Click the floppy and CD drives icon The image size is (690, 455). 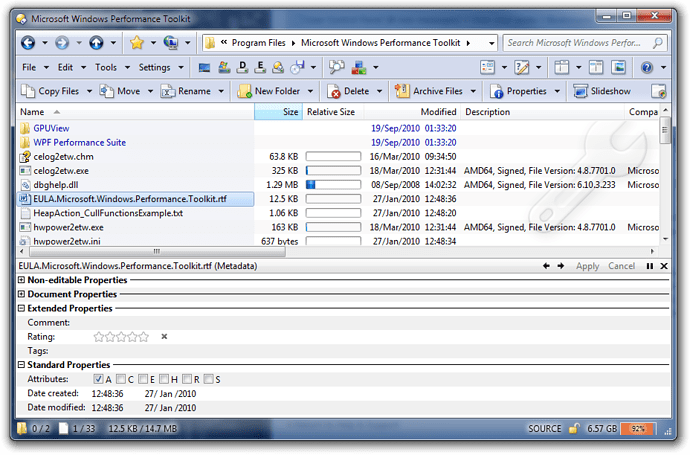[297, 67]
